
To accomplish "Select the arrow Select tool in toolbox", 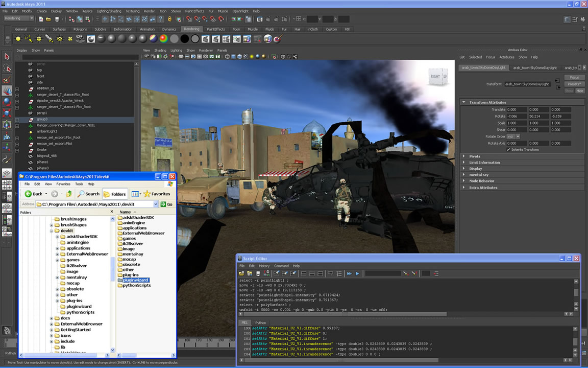I will pos(7,57).
